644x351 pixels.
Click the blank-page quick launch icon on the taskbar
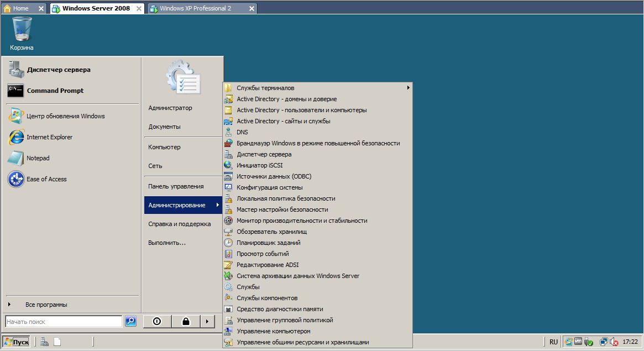57,342
